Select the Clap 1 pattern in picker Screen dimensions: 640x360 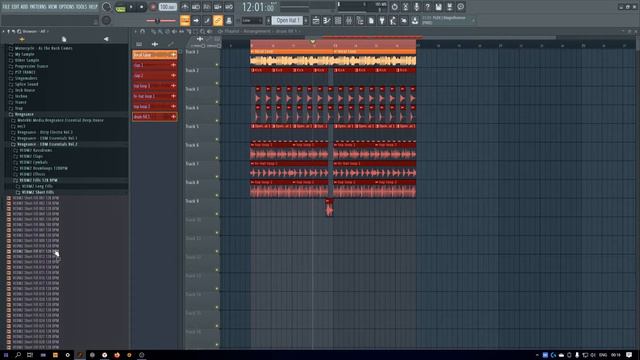point(155,65)
